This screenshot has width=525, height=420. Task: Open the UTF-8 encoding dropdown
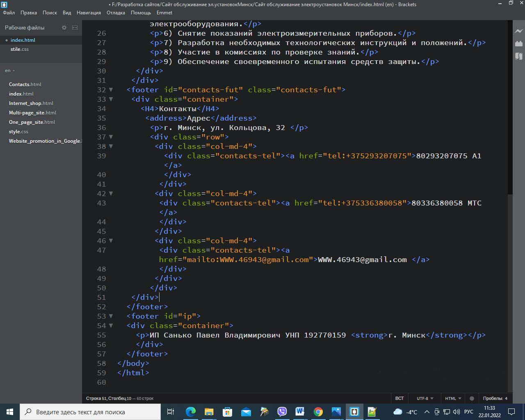pos(425,398)
